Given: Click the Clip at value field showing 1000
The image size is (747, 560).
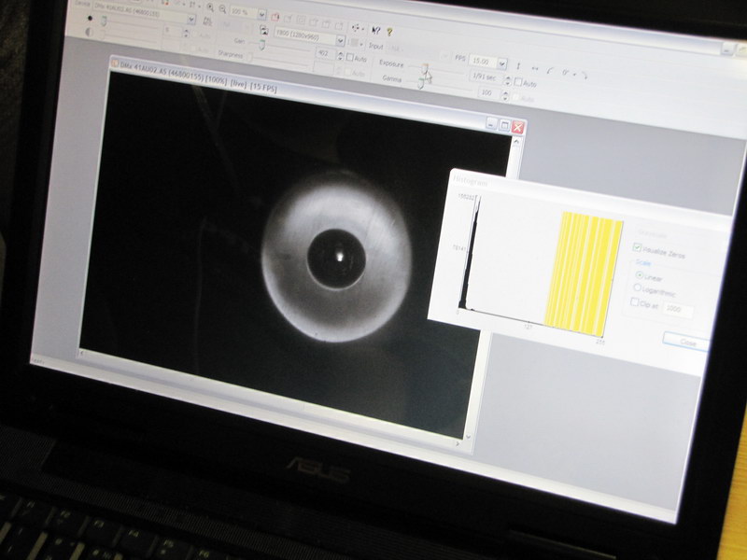Looking at the screenshot, I should coord(677,309).
